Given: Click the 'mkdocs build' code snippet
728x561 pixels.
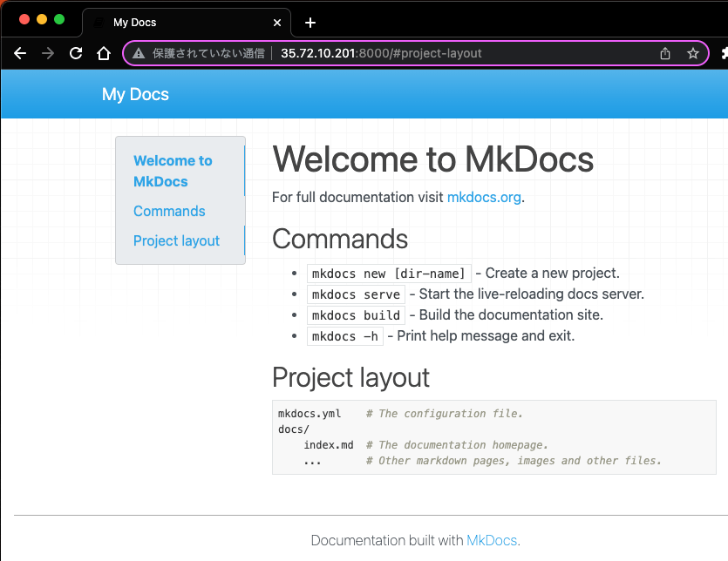Looking at the screenshot, I should pyautogui.click(x=356, y=315).
